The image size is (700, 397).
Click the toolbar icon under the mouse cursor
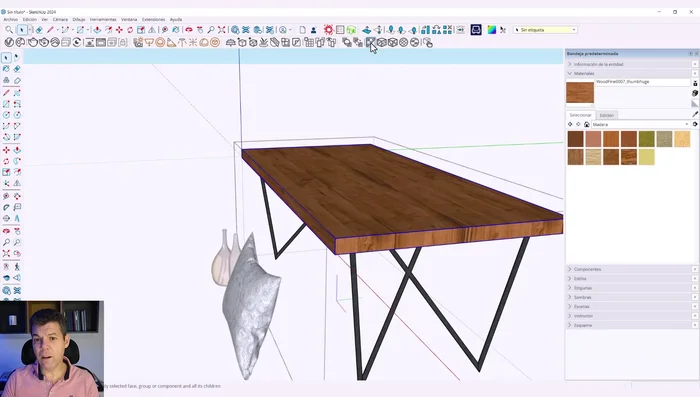(370, 42)
